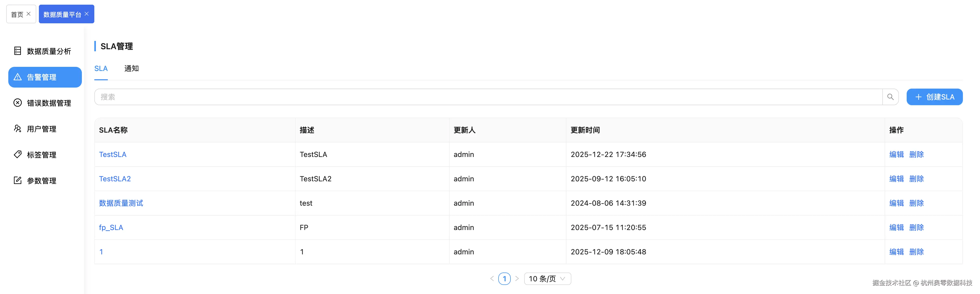
Task: Click 编辑 for the fp_SLA row
Action: click(x=896, y=227)
